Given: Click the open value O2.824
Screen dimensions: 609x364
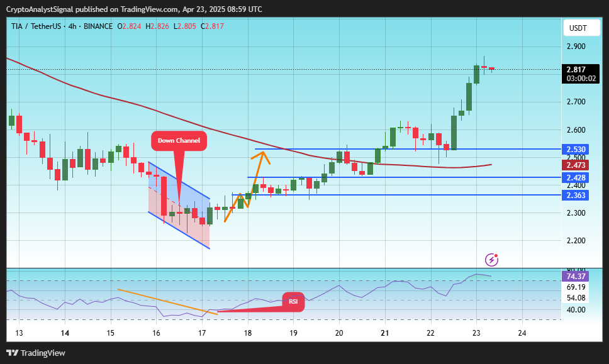Looking at the screenshot, I should (129, 26).
